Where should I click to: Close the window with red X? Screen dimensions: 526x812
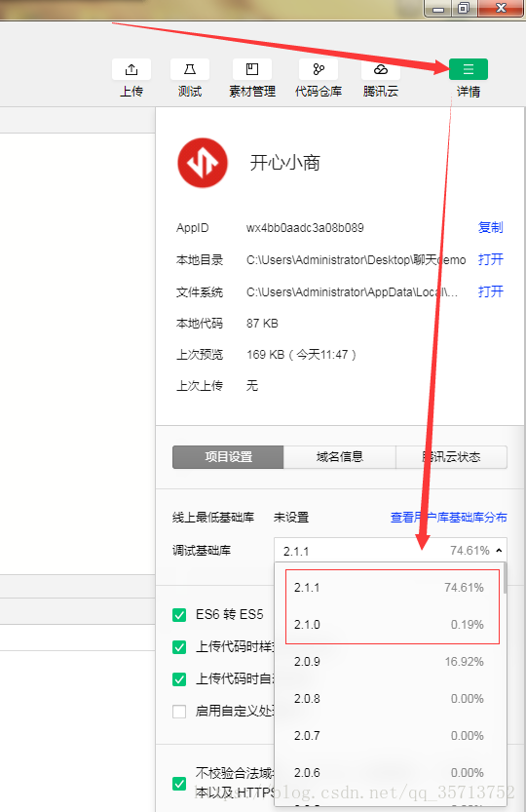coord(500,8)
